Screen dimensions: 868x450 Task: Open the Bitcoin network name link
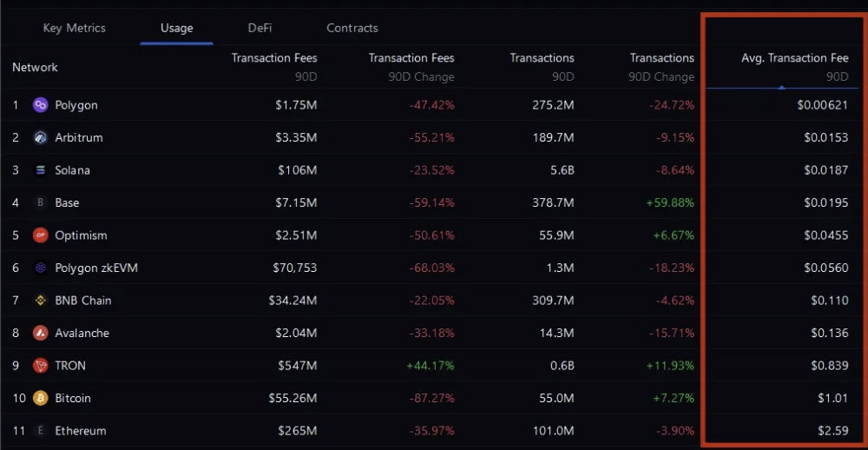coord(73,398)
